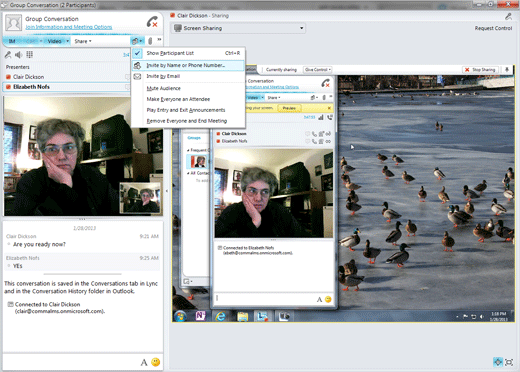Open the people options participant icon dropdown
This screenshot has width=520, height=372.
(137, 41)
